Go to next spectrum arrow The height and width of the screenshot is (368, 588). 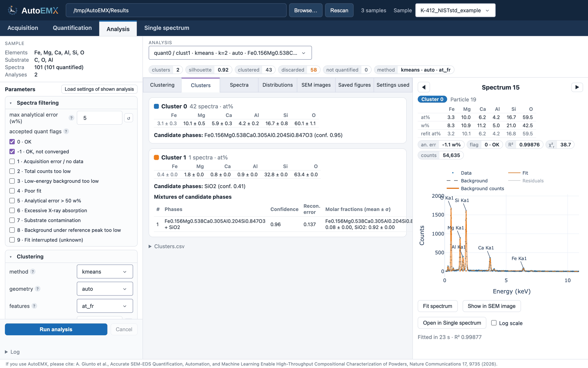tap(577, 87)
